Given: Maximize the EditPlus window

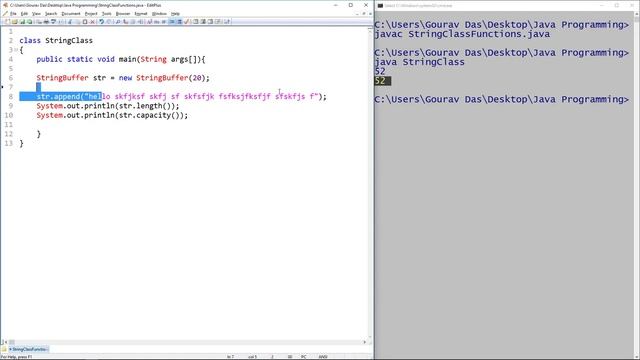Looking at the screenshot, I should coord(351,5).
